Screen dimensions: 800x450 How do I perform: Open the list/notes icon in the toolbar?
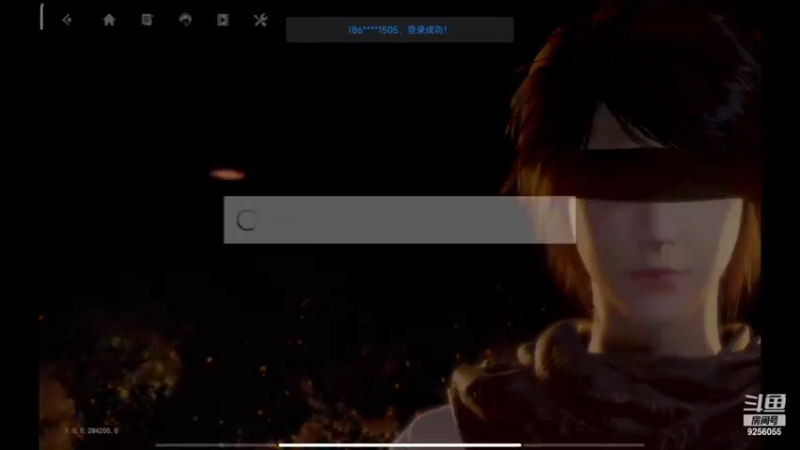click(147, 20)
